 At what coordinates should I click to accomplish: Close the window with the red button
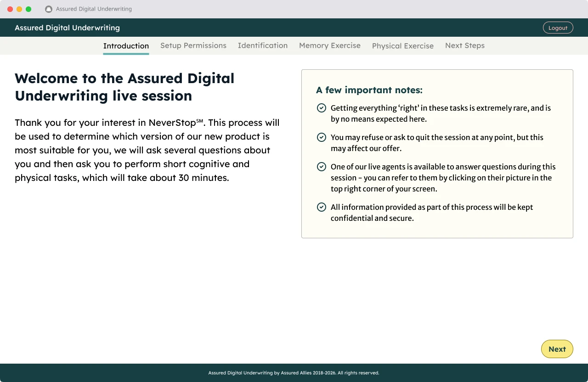[10, 9]
